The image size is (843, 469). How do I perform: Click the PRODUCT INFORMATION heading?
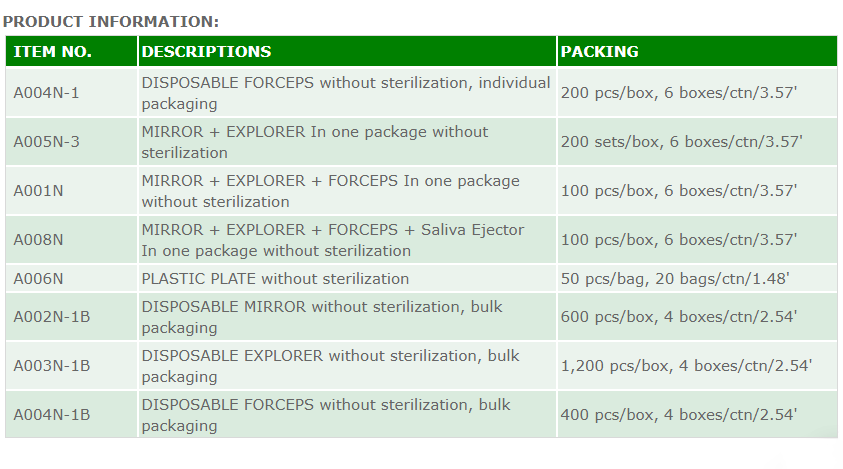point(111,21)
